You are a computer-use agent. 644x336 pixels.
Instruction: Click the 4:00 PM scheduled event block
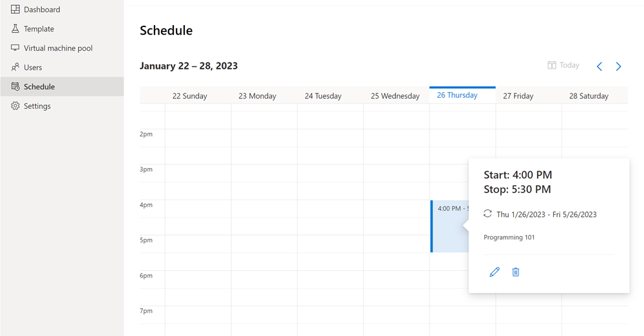[x=450, y=226]
